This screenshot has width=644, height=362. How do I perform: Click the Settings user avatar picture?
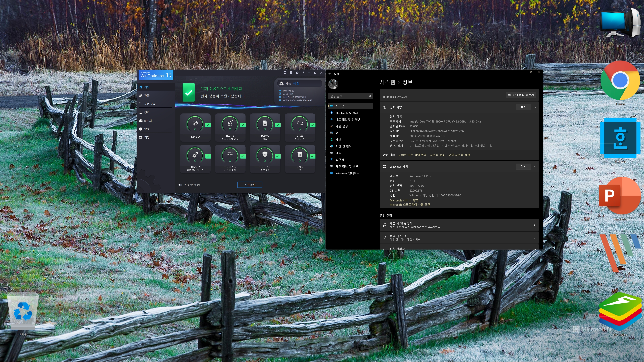click(333, 84)
